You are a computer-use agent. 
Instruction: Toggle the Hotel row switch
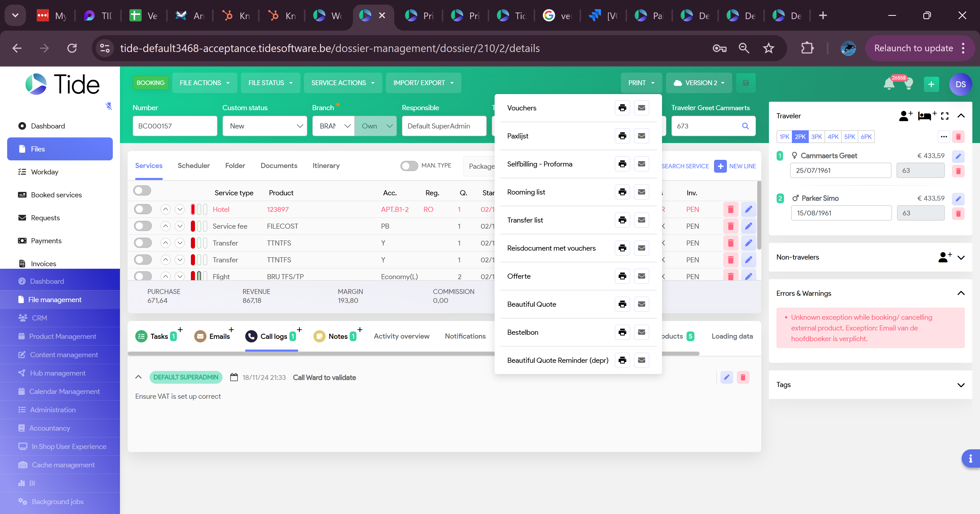pyautogui.click(x=143, y=210)
